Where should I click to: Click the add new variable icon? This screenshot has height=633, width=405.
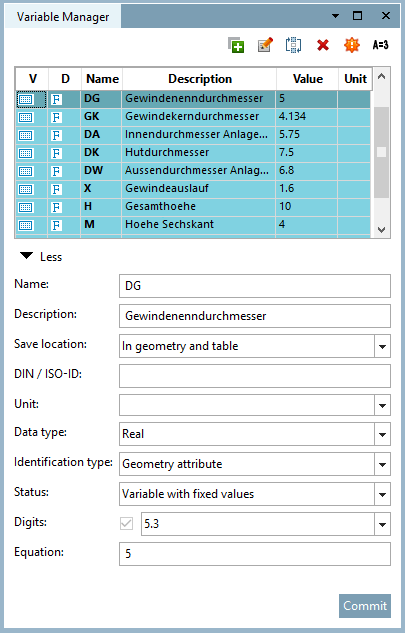236,45
